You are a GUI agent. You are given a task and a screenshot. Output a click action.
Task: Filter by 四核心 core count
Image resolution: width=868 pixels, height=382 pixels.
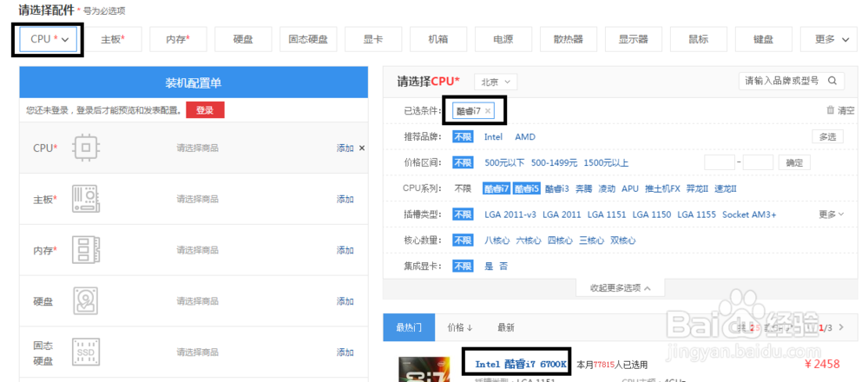coord(560,240)
